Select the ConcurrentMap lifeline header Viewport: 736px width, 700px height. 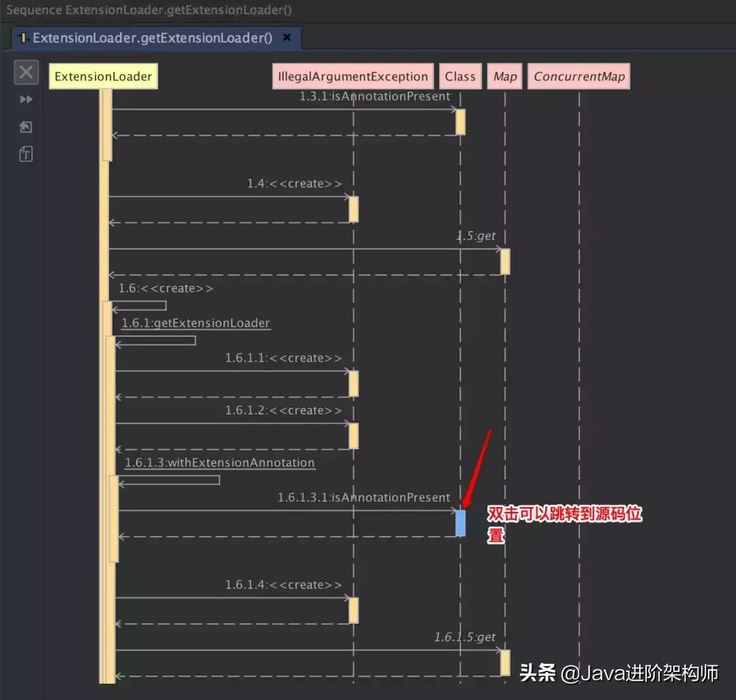tap(579, 76)
